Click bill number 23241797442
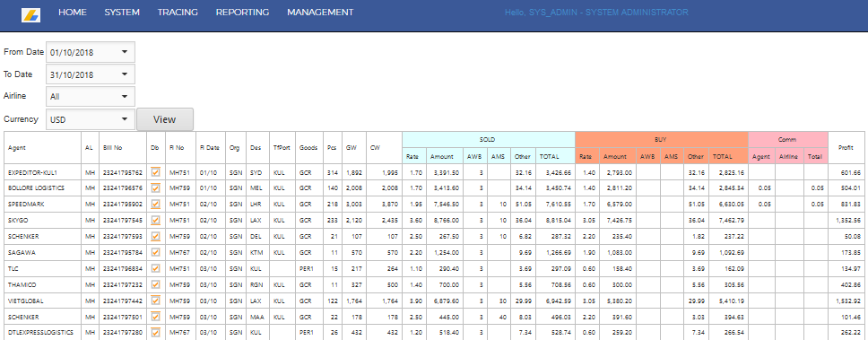Viewport: 868px width, 340px height. tap(123, 301)
